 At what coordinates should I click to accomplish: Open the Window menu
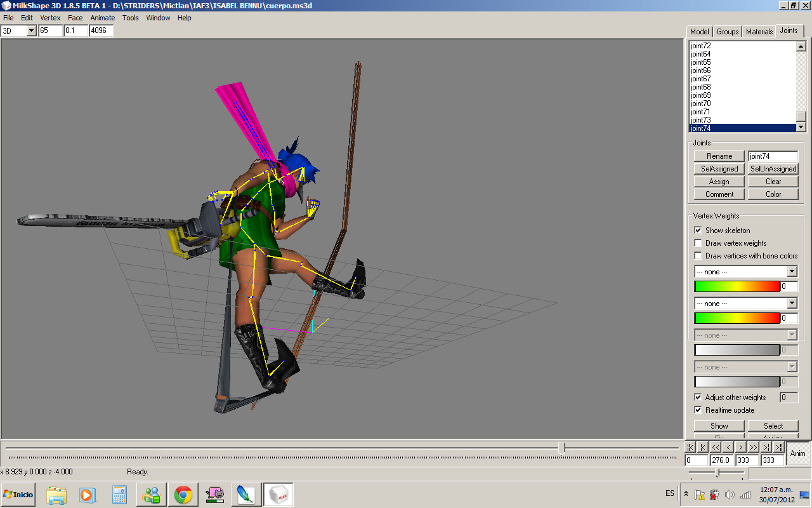click(x=158, y=18)
